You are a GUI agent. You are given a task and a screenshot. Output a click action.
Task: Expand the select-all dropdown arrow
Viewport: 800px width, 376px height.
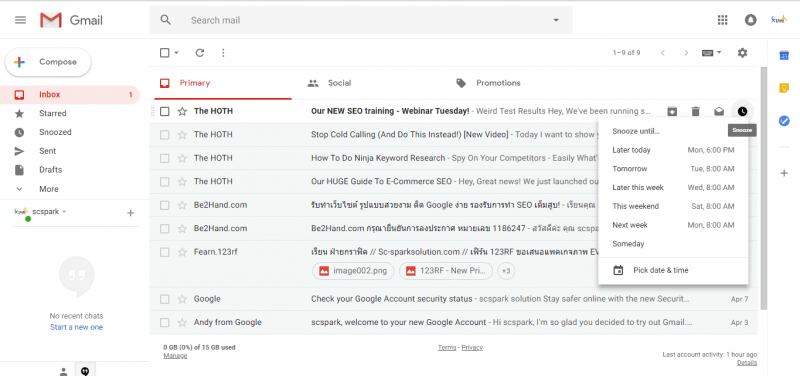177,53
